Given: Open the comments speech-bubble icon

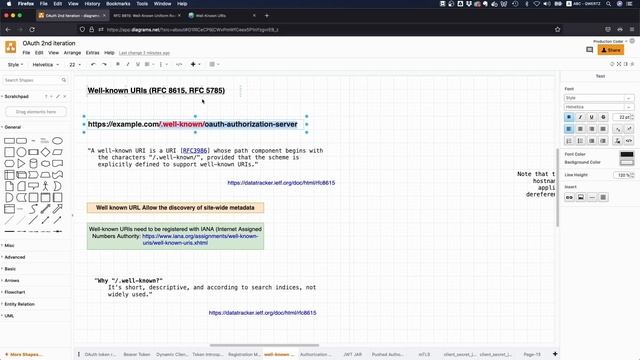Looking at the screenshot, I should [x=589, y=50].
